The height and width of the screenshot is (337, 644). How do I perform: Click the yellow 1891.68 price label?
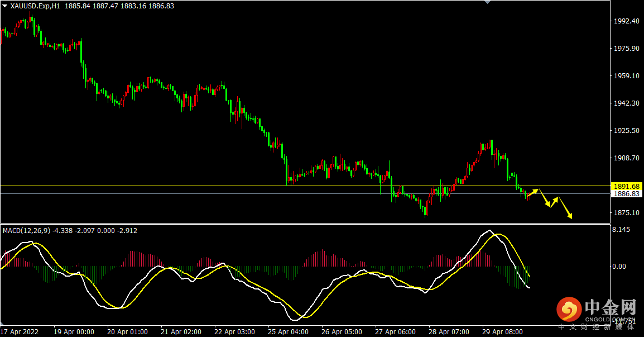coord(626,187)
